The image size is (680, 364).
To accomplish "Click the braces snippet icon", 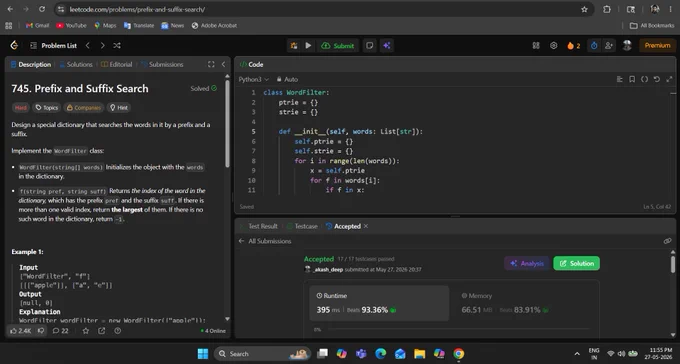I will [644, 79].
